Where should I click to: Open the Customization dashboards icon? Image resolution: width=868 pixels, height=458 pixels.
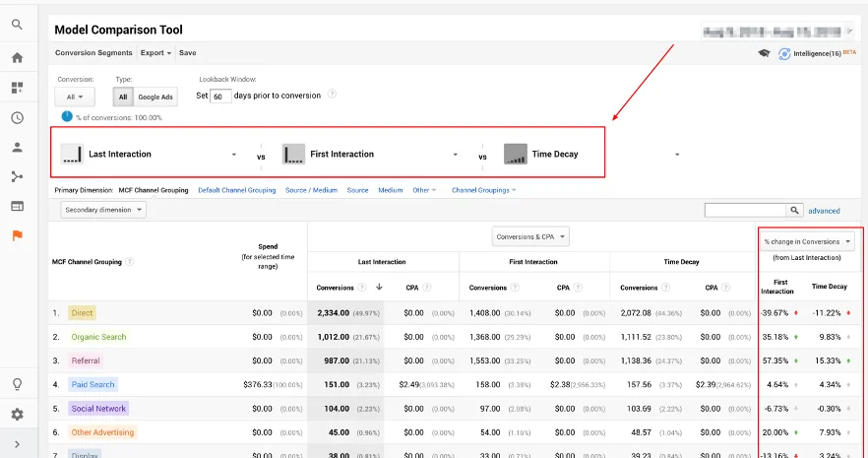17,88
